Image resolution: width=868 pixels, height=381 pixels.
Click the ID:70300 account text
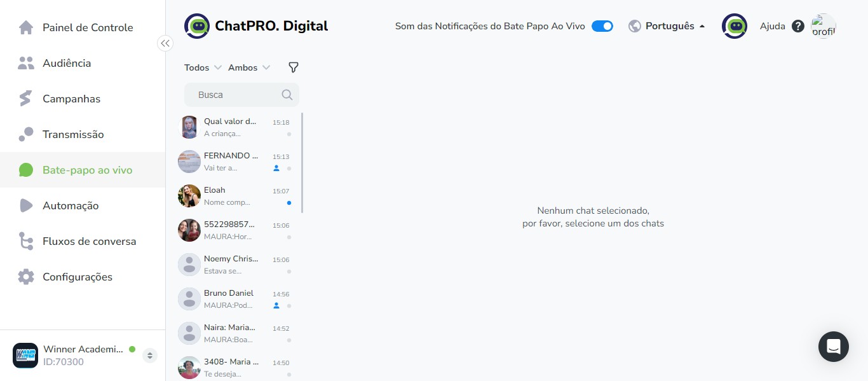(64, 362)
